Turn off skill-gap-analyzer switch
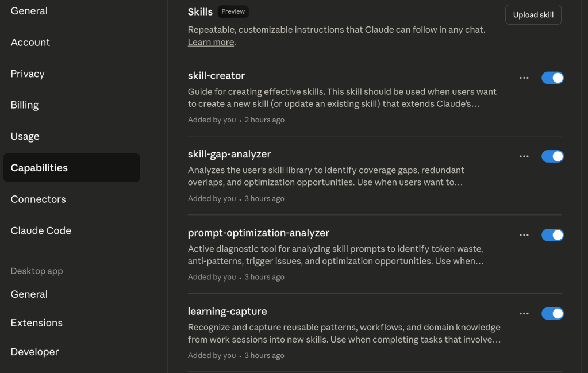 click(x=552, y=156)
